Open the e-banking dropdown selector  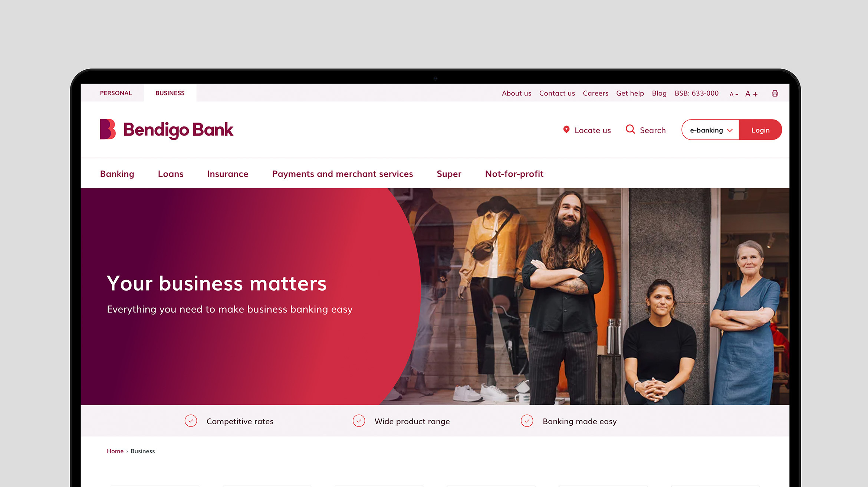click(710, 130)
